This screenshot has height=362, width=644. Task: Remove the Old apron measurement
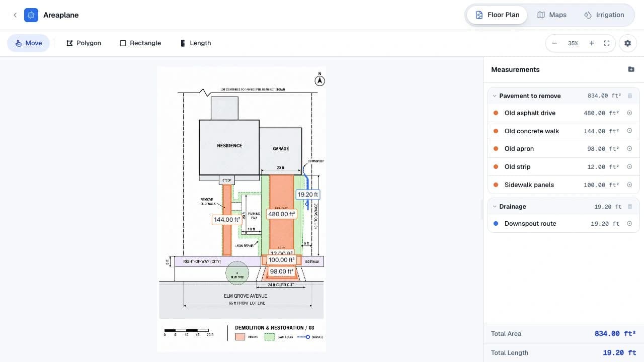[x=629, y=149]
